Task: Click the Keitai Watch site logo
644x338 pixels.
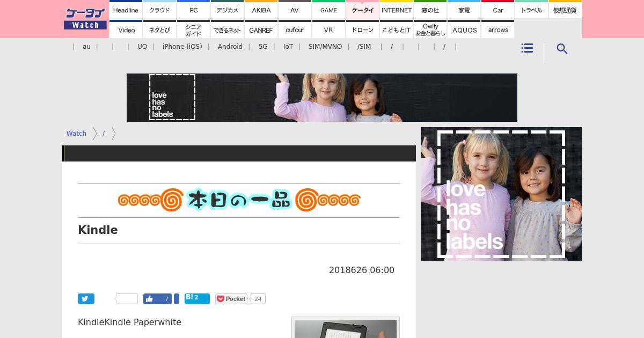Action: [85, 19]
